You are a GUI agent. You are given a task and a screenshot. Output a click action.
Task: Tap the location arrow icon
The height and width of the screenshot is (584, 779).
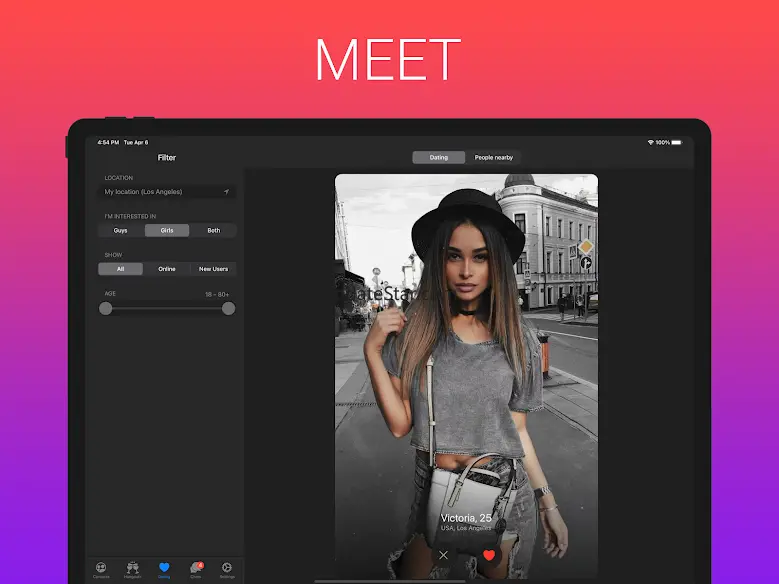(x=226, y=192)
